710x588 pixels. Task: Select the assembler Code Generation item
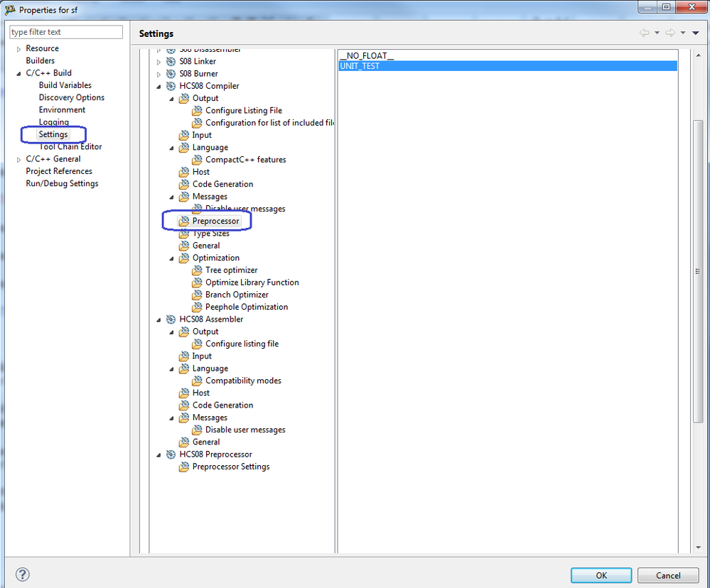pyautogui.click(x=222, y=405)
